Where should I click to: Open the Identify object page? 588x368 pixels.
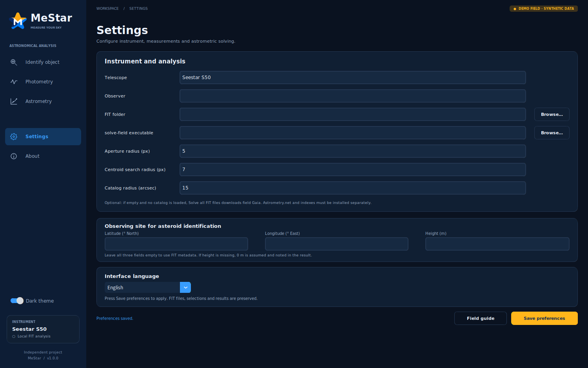pos(43,62)
